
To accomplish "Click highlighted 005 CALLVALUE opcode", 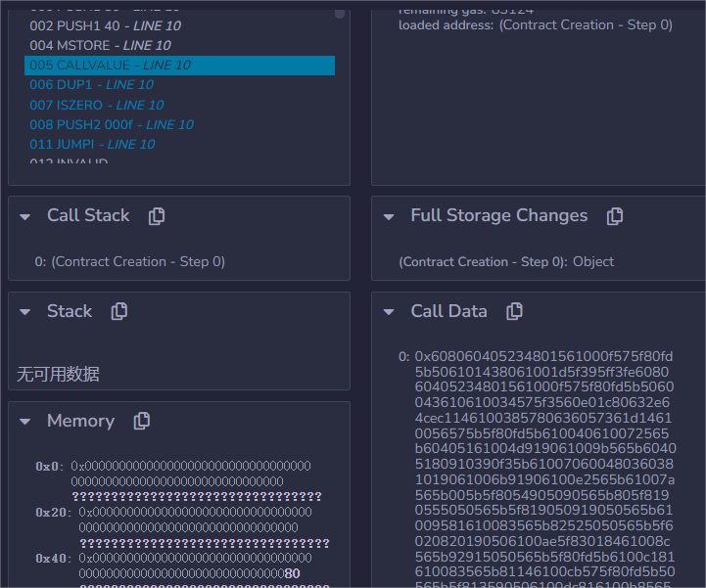I will pos(110,66).
